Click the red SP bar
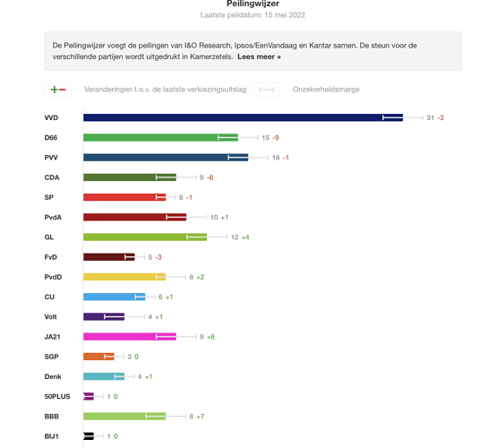The width and height of the screenshot is (497, 448). point(124,197)
